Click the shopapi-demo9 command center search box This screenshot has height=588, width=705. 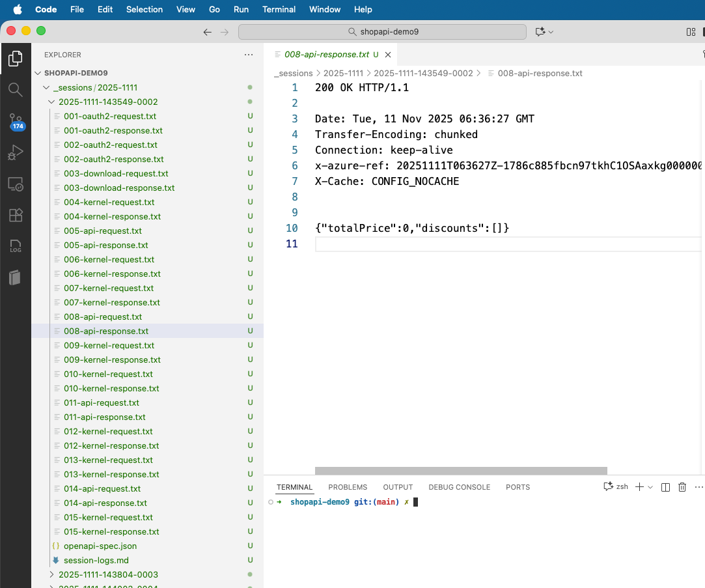point(382,32)
